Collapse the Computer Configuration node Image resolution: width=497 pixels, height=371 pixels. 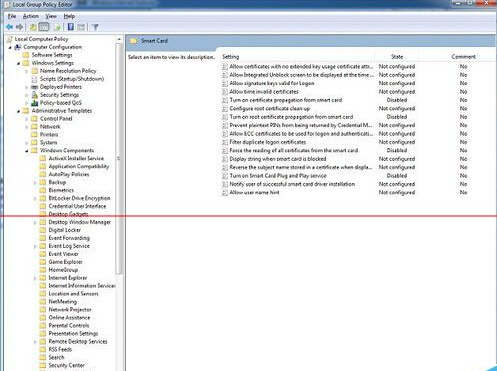10,47
